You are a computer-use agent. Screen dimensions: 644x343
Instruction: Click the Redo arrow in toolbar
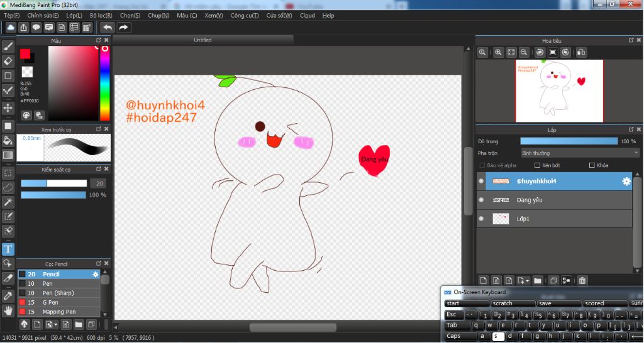(123, 28)
